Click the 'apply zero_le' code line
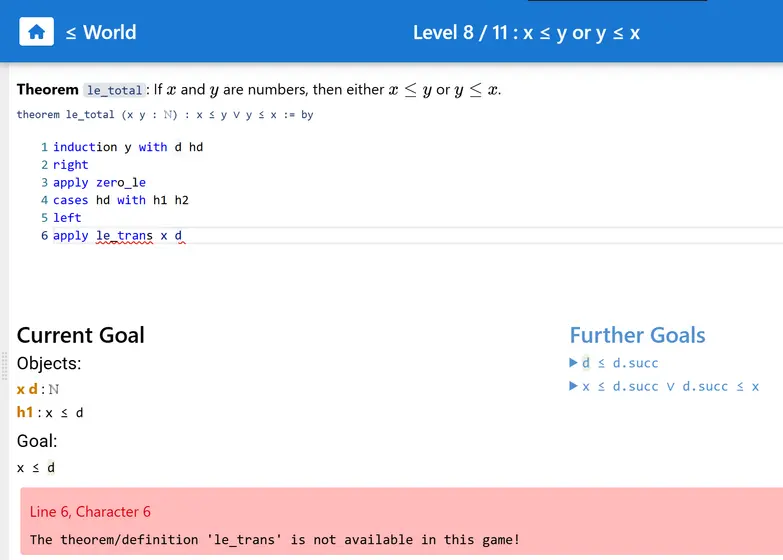 [99, 183]
